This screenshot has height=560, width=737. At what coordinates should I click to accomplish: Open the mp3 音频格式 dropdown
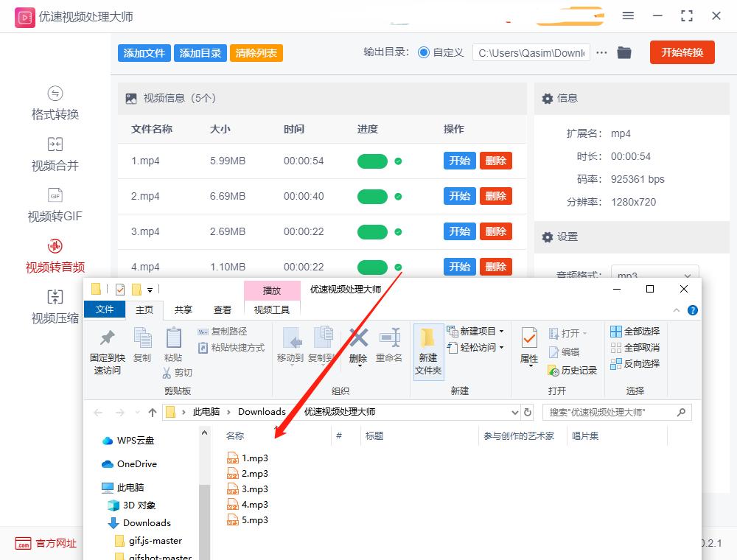[x=654, y=273]
